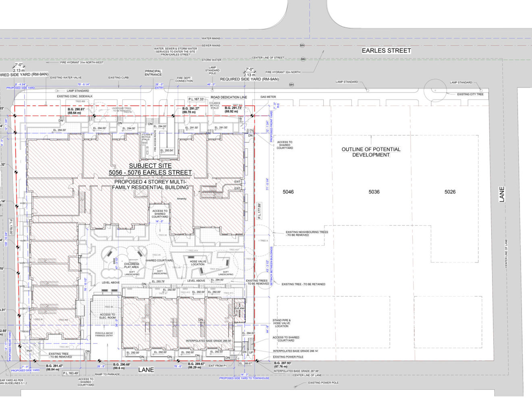This screenshot has height=399, width=532.
Task: Click the MH manhole marker beside Fire Hydrant 32m North
Action: [291, 85]
